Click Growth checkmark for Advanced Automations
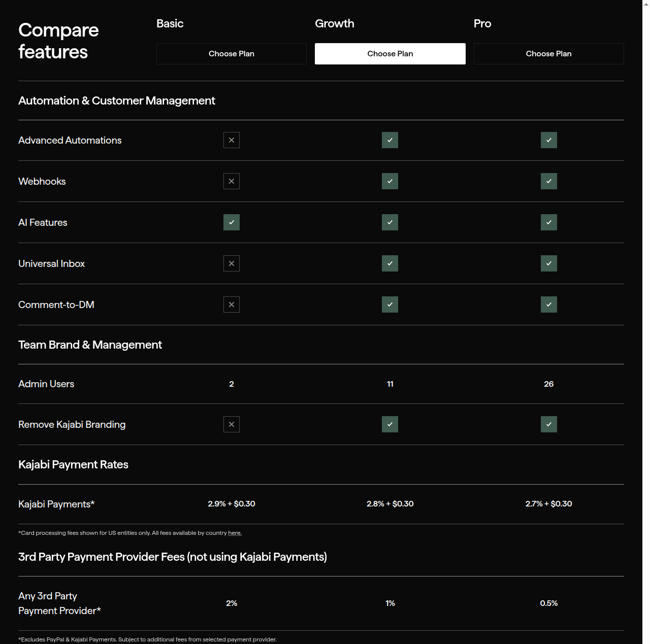Image resolution: width=650 pixels, height=644 pixels. pyautogui.click(x=390, y=140)
